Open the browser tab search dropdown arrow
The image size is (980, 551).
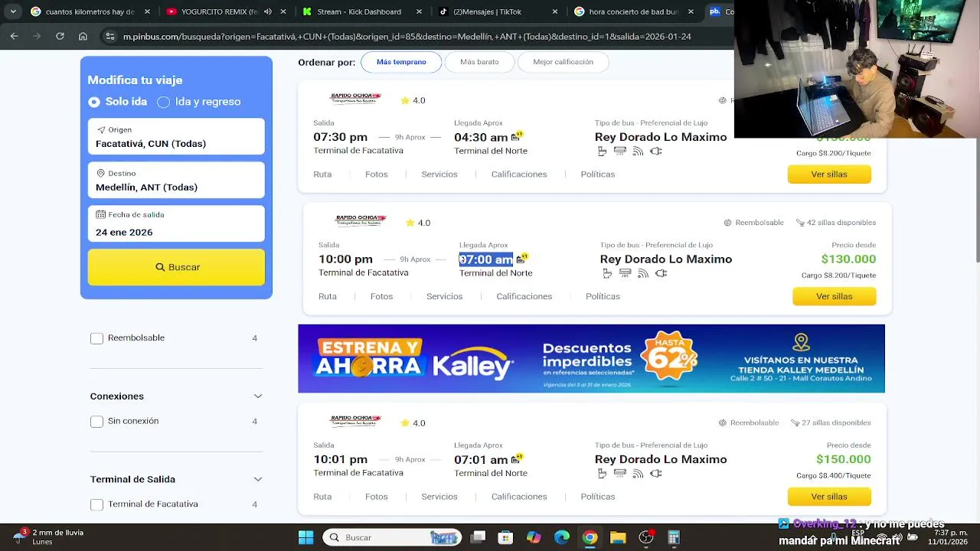coord(13,11)
